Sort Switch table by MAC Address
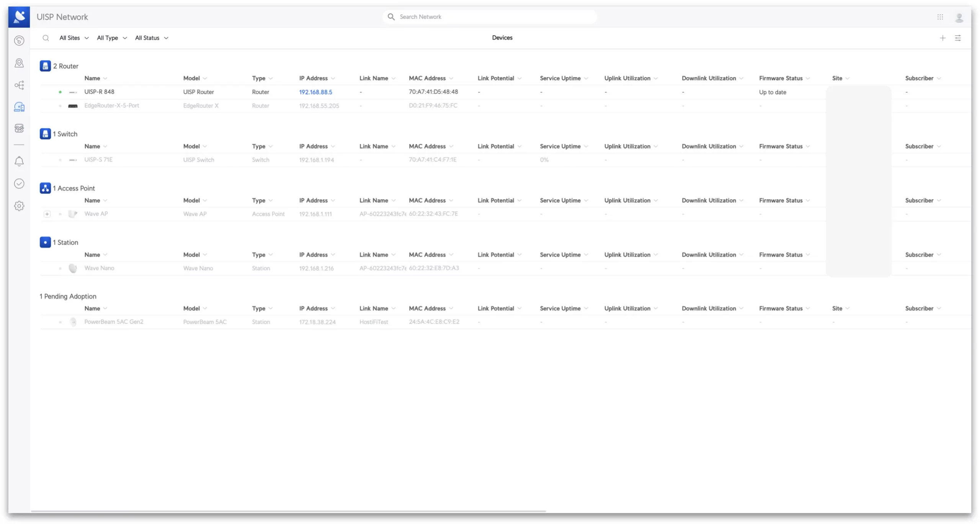This screenshot has height=524, width=980. tap(431, 146)
